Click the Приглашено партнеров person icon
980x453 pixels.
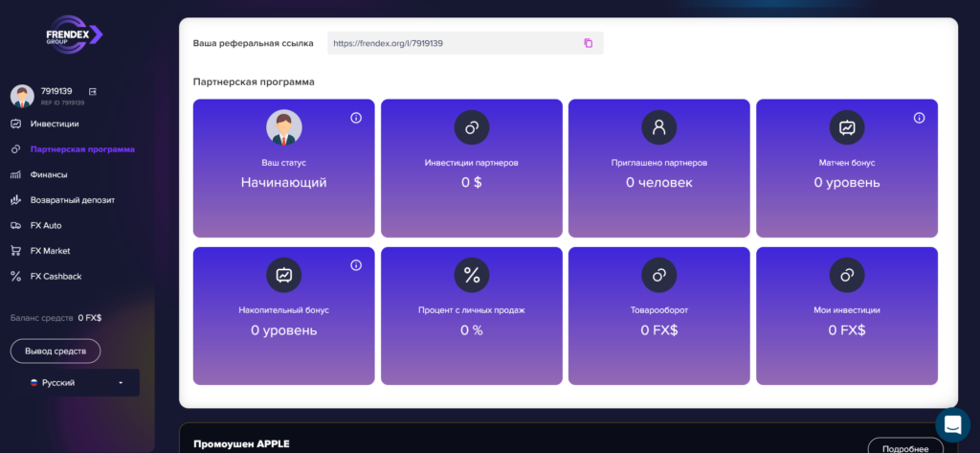pos(659,127)
